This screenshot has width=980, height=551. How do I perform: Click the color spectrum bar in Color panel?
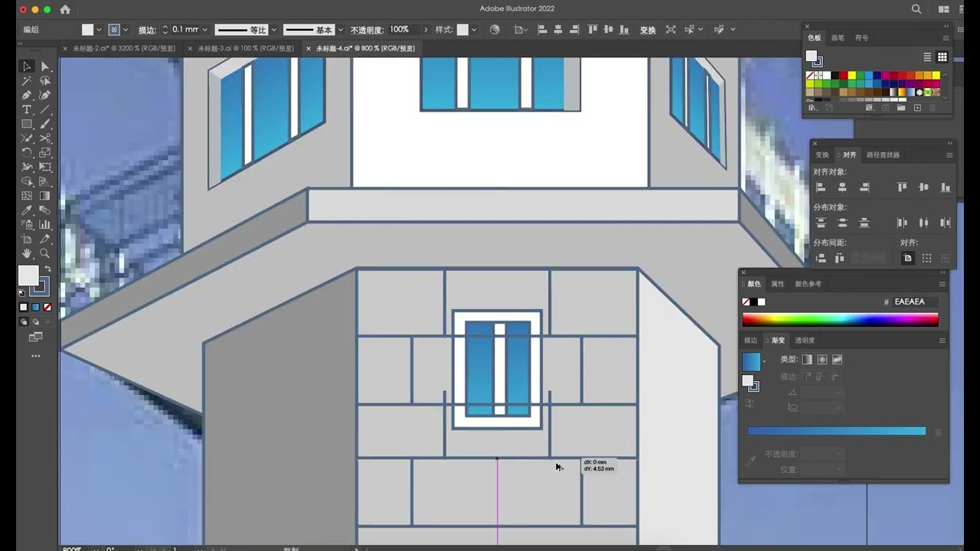click(x=840, y=320)
